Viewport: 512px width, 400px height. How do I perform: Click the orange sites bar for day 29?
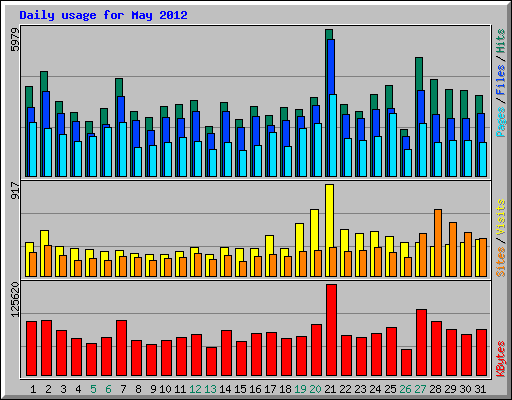pos(453,249)
